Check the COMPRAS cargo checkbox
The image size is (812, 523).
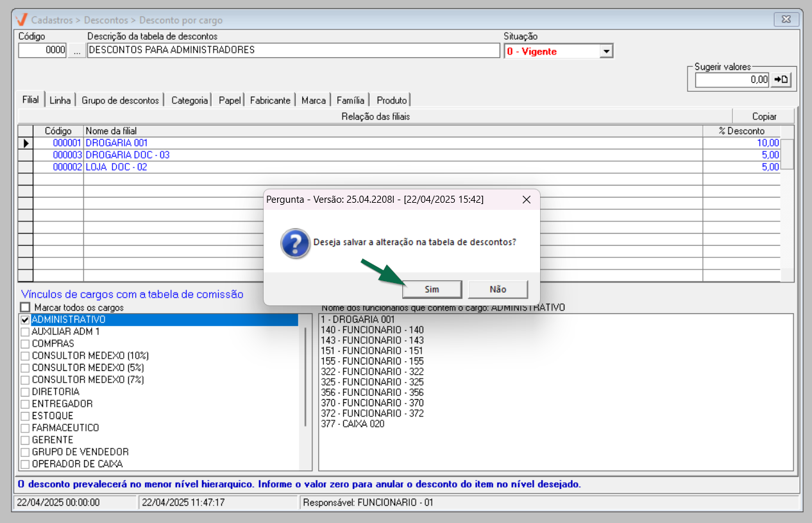(x=25, y=343)
